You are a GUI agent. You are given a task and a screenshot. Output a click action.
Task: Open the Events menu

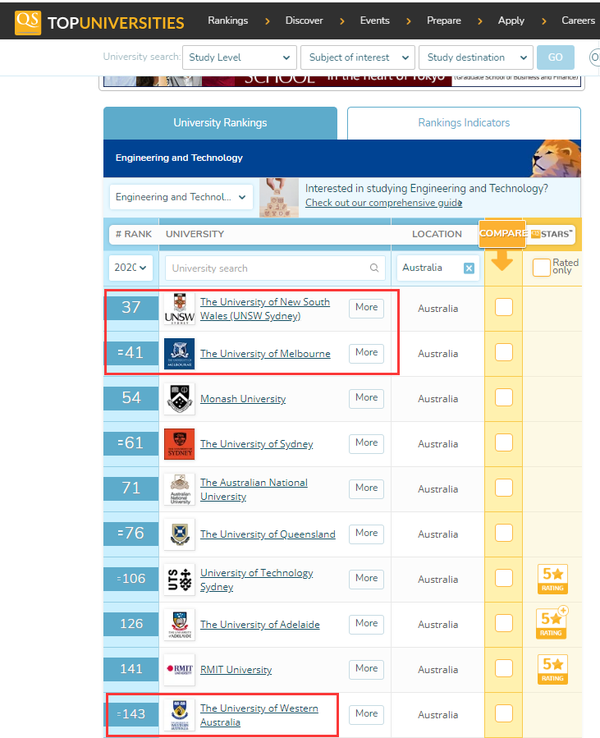[375, 21]
